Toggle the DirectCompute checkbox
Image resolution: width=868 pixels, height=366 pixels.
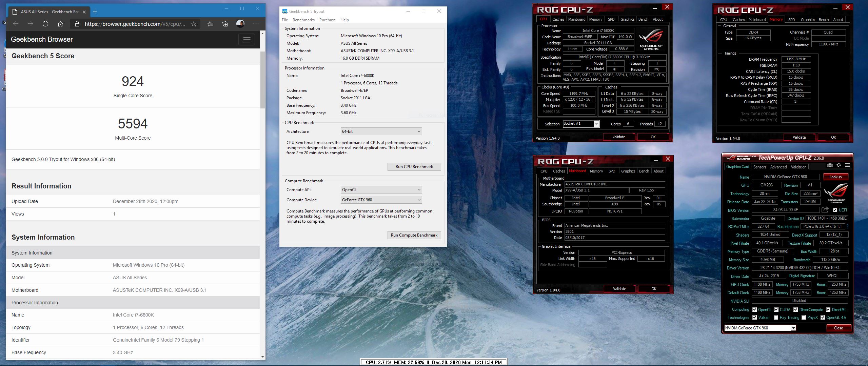click(x=795, y=310)
